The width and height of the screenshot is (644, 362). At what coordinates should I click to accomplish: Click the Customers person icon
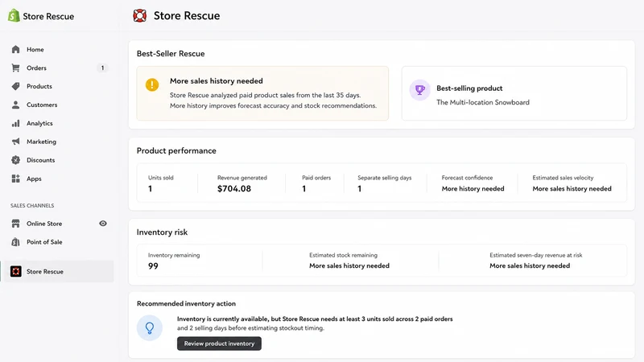point(15,105)
